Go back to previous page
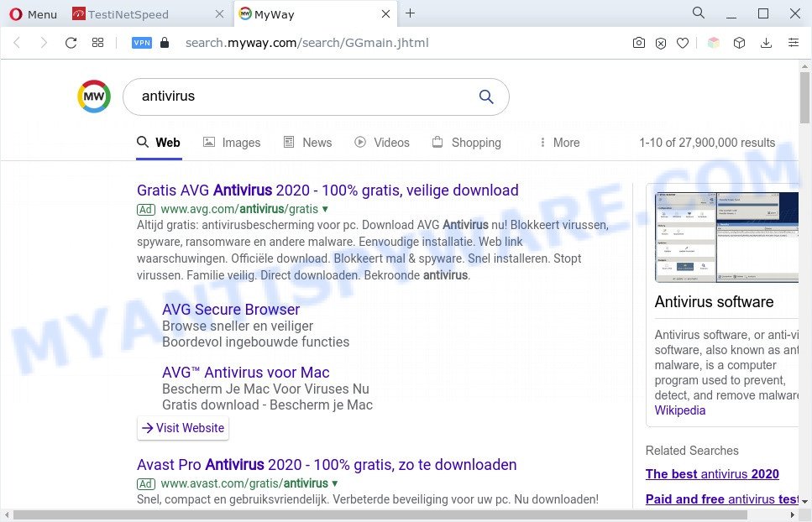 point(17,43)
